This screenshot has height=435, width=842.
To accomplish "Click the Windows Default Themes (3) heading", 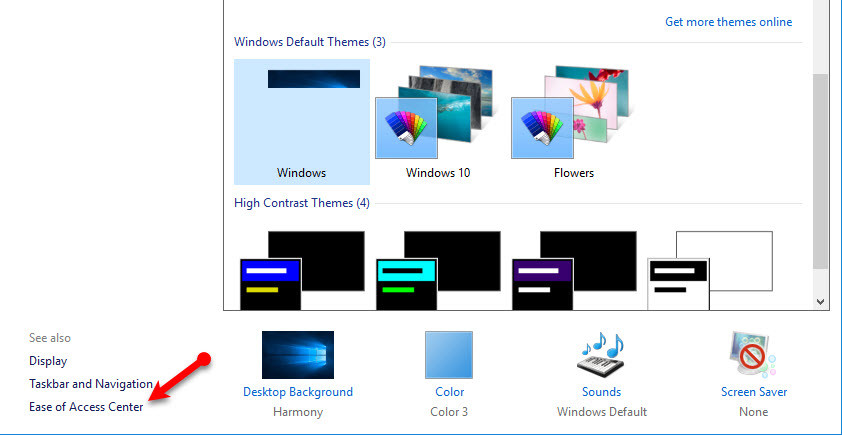I will click(310, 42).
